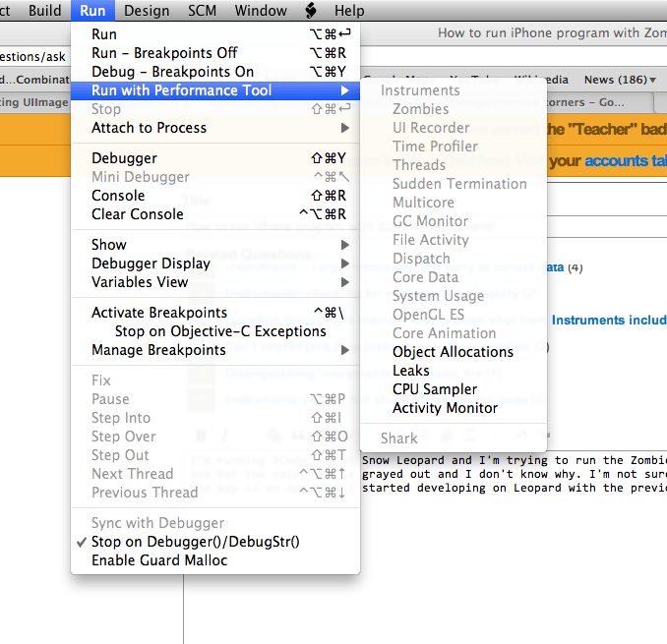Click the Mini Debugger menu item
Viewport: 667px width, 644px height.
(x=215, y=177)
